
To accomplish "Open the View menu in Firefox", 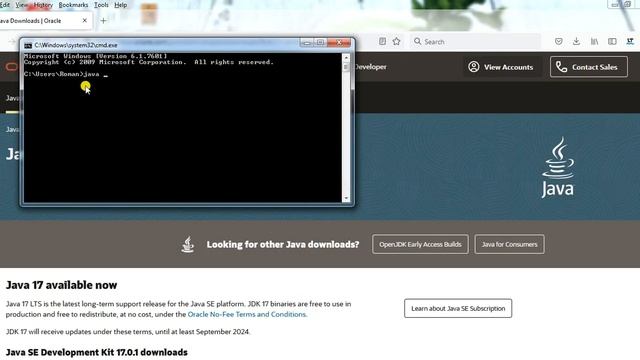I will (x=22, y=5).
